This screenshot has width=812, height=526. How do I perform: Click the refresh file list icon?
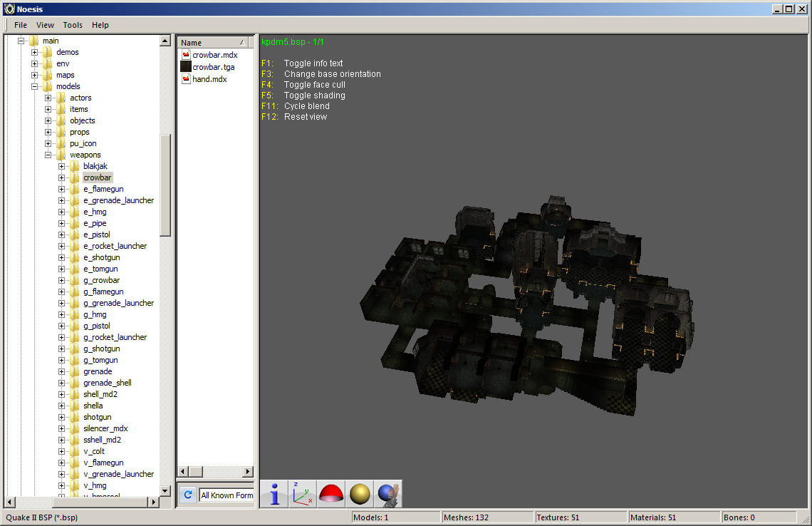(188, 495)
